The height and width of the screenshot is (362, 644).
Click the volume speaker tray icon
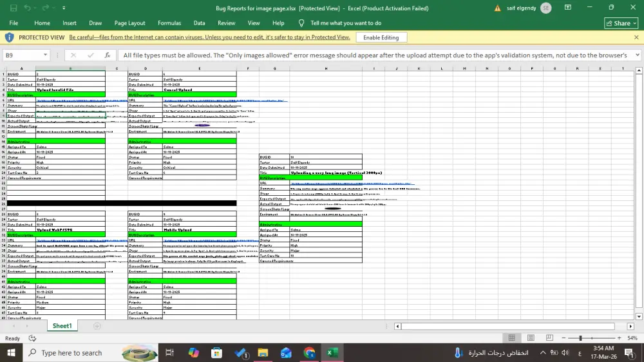(x=565, y=352)
